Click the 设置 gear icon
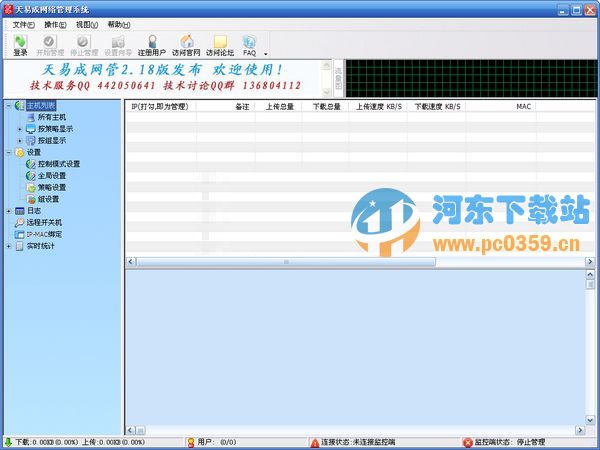Viewport: 600px width, 450px height. (20, 152)
